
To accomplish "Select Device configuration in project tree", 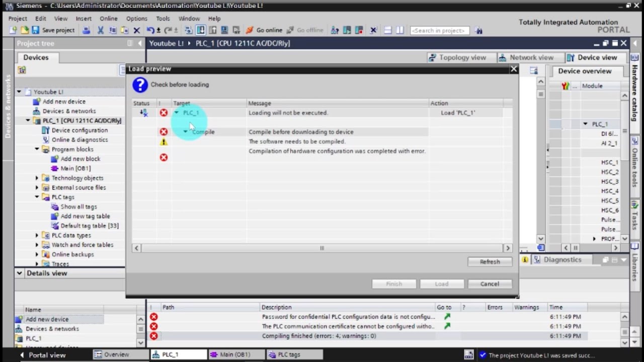I will [79, 130].
